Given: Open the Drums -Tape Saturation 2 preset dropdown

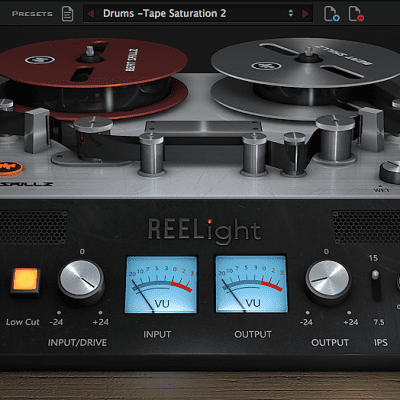Looking at the screenshot, I should coord(198,14).
